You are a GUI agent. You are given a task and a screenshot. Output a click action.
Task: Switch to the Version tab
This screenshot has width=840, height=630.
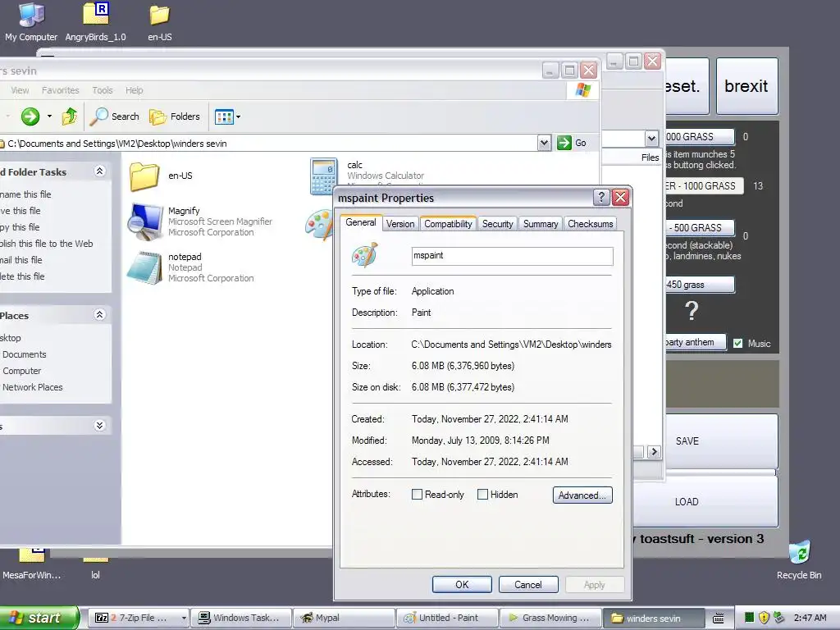tap(400, 224)
